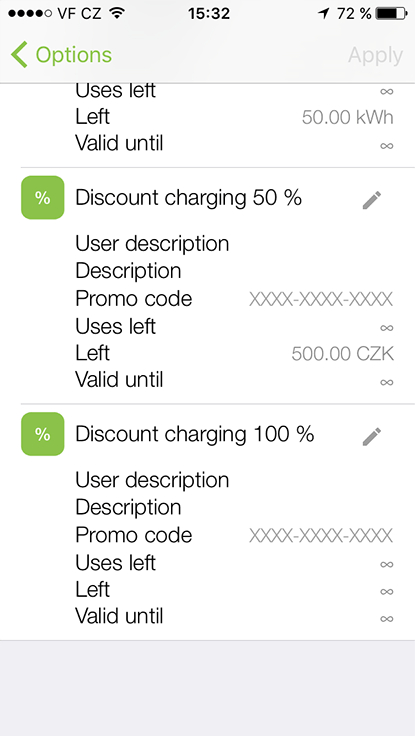
Task: Go back to Options screen
Action: (x=61, y=54)
